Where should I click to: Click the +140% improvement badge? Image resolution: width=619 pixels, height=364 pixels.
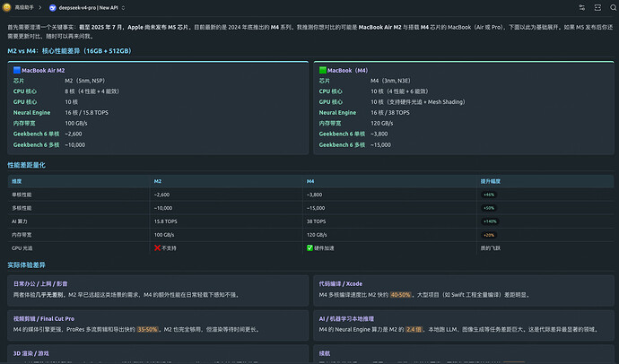490,221
